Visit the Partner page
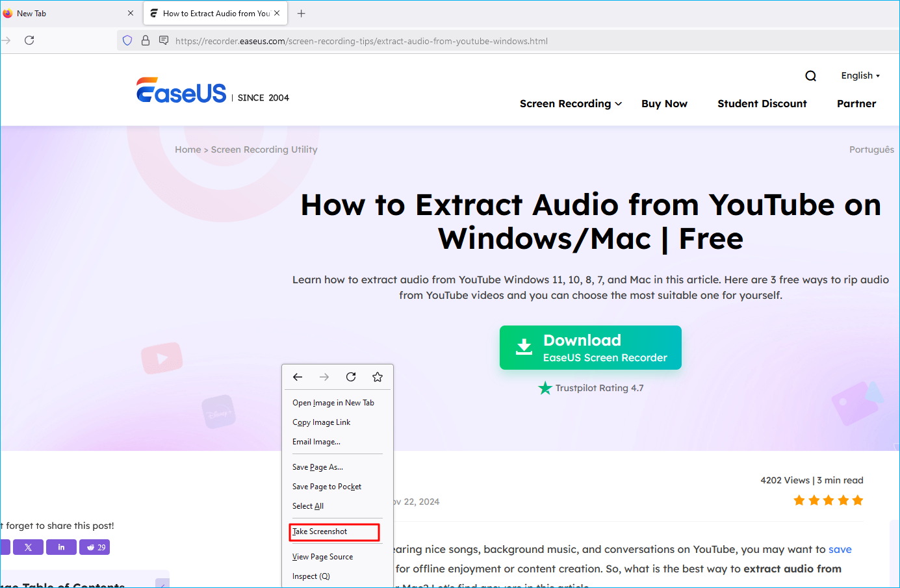This screenshot has width=900, height=588. 856,103
